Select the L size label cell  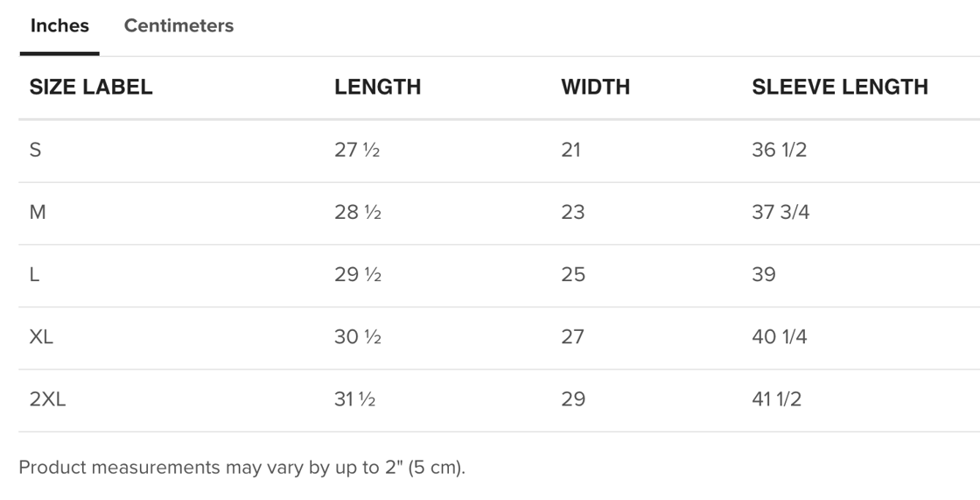pos(35,275)
